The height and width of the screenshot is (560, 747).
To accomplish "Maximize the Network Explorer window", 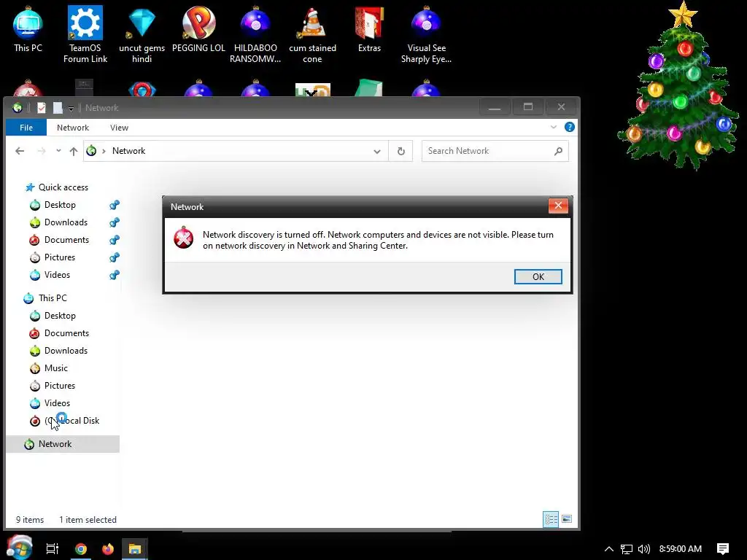I will click(528, 107).
